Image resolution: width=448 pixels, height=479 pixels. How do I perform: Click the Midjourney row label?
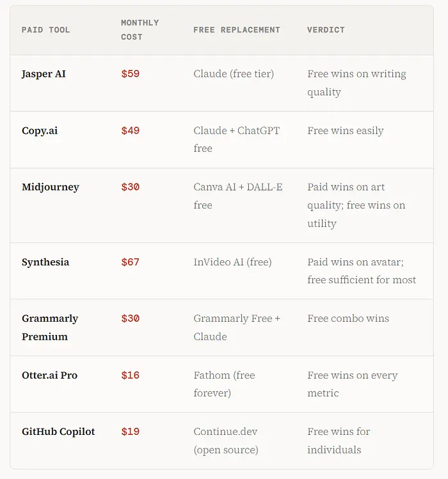tap(51, 187)
